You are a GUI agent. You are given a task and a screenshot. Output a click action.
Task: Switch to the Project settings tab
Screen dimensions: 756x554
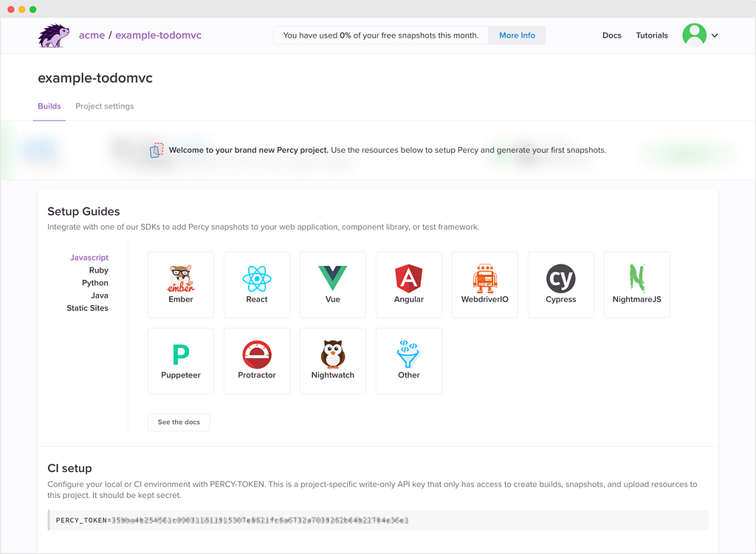(x=105, y=106)
